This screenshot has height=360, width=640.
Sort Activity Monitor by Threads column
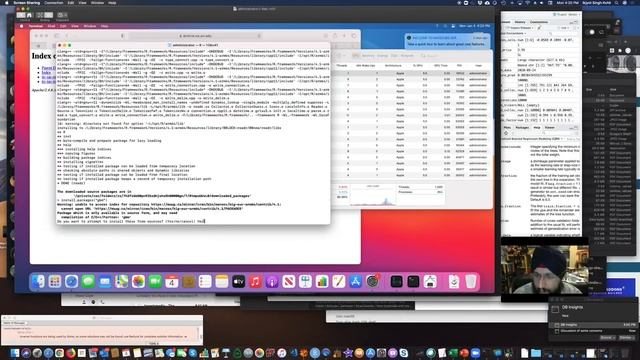click(342, 66)
